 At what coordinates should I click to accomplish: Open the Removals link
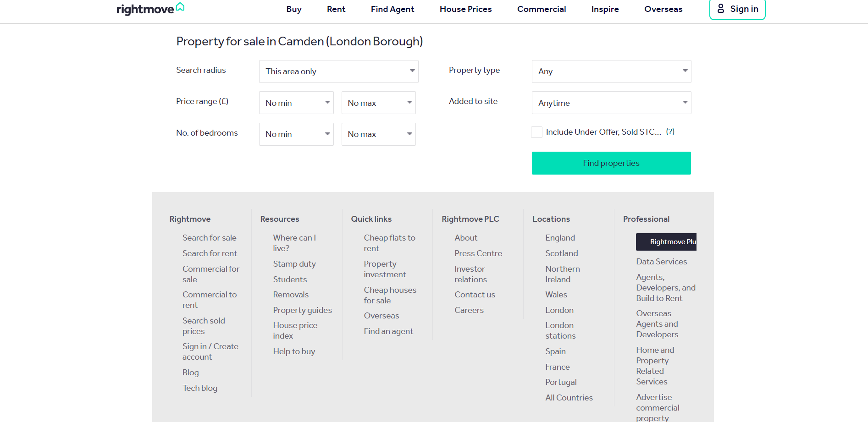(291, 295)
